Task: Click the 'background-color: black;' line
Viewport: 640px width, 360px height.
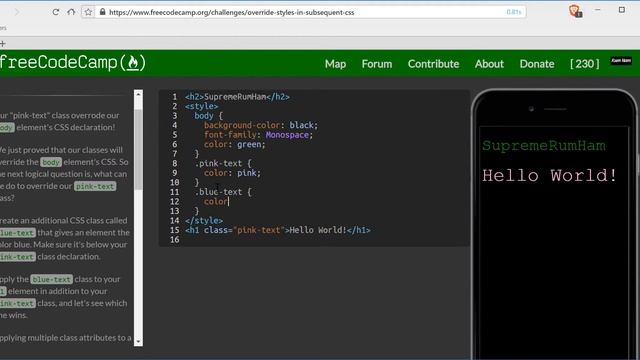Action: (x=261, y=125)
